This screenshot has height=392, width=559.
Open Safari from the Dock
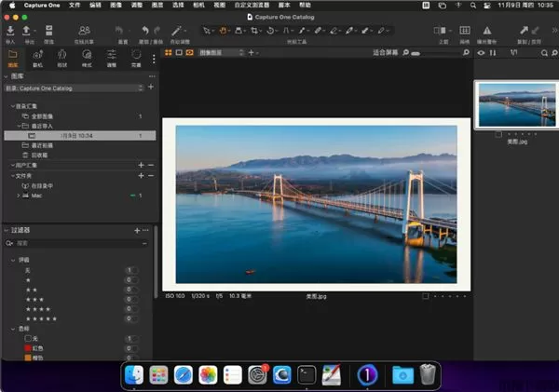pyautogui.click(x=183, y=374)
